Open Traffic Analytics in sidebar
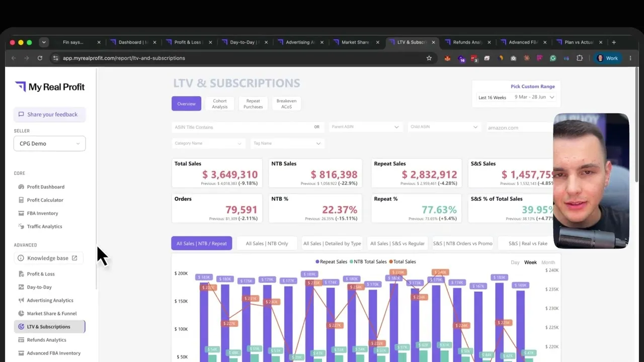 point(44,226)
